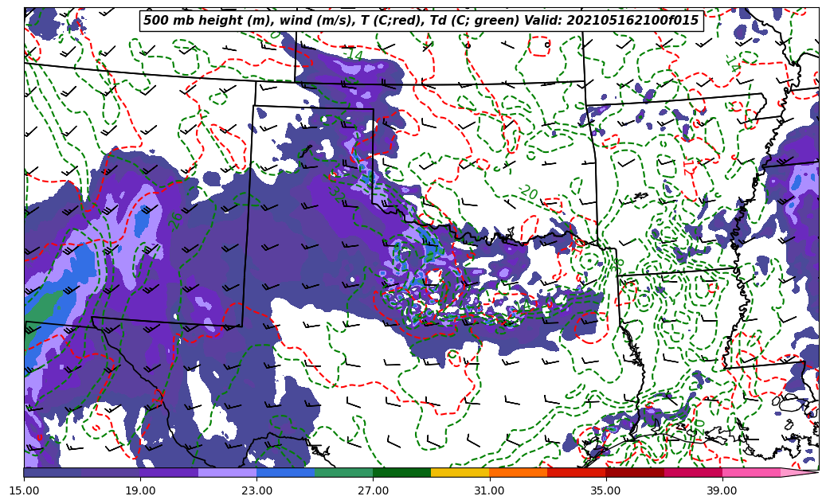826x504 pixels.
Task: Select the yellow colorbar segment
Action: (460, 472)
